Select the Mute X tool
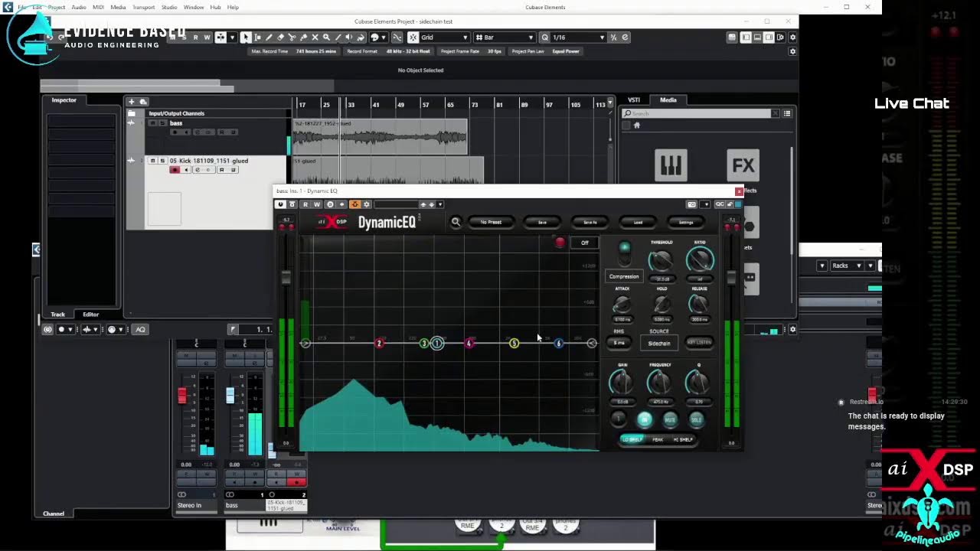This screenshot has width=980, height=551. (x=315, y=37)
